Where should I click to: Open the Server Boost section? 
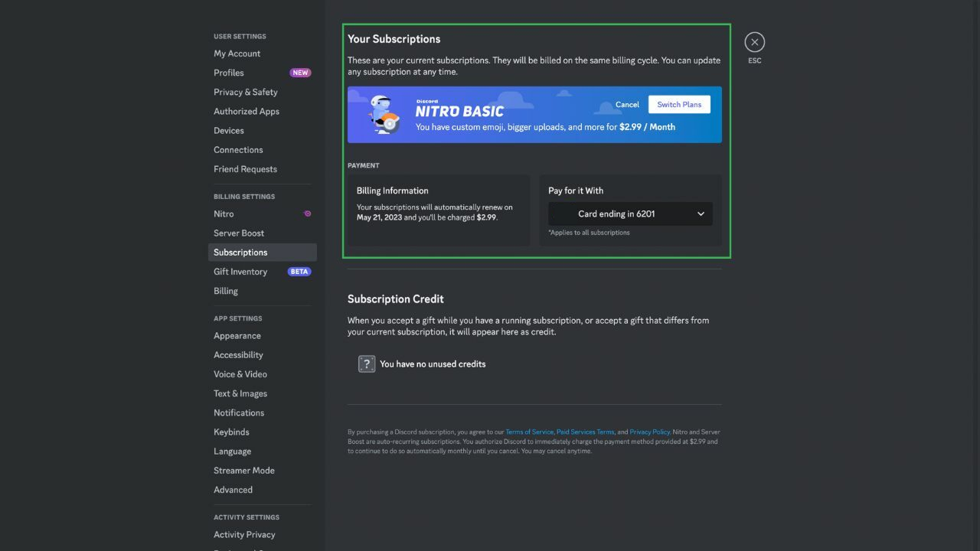click(x=238, y=233)
